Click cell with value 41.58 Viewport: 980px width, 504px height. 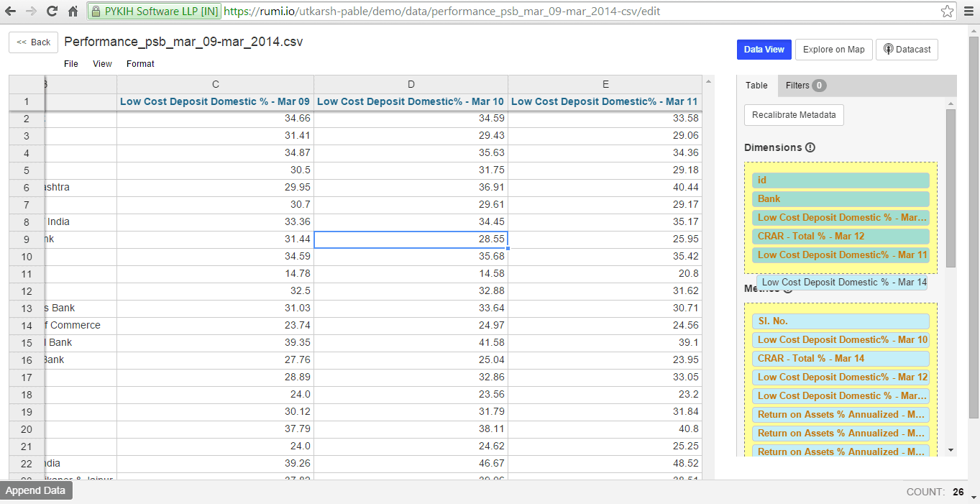411,343
